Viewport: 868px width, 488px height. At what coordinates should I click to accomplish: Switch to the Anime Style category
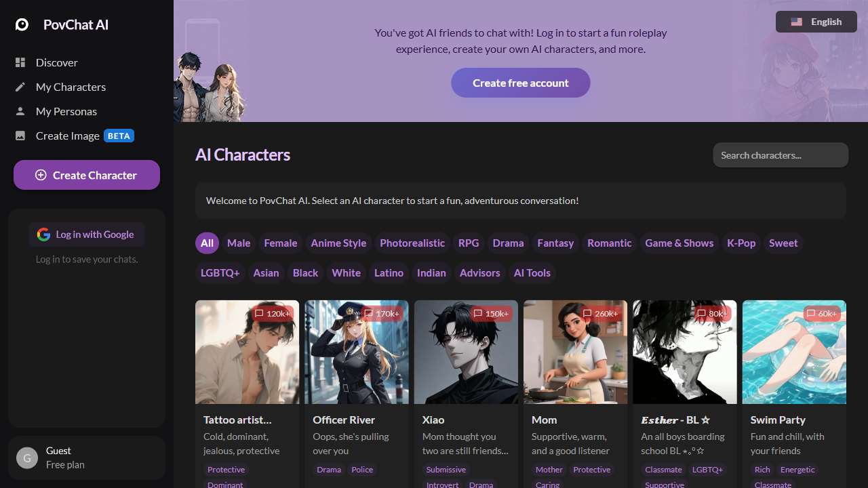[338, 243]
